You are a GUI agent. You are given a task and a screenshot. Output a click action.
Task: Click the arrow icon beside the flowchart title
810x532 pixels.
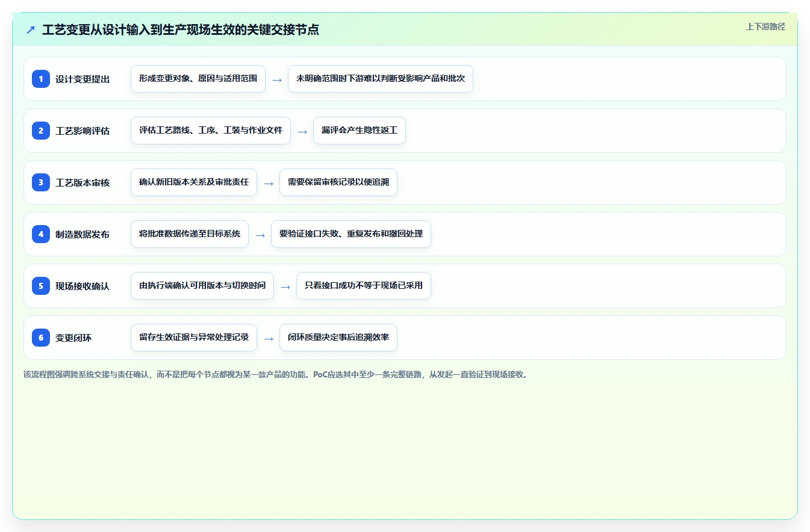[x=31, y=29]
